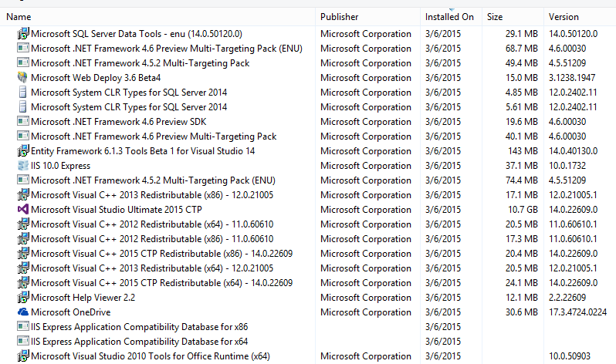Select Microsoft SQL Server Data Tools - enu entry

click(137, 34)
